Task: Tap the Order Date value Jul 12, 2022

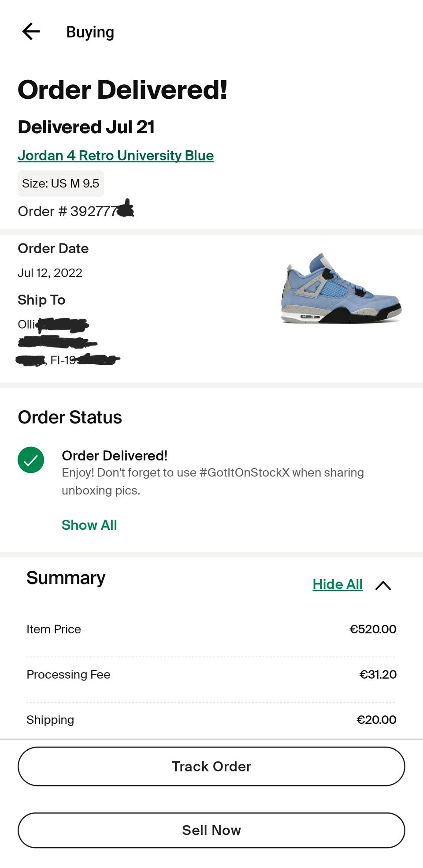Action: (x=50, y=273)
